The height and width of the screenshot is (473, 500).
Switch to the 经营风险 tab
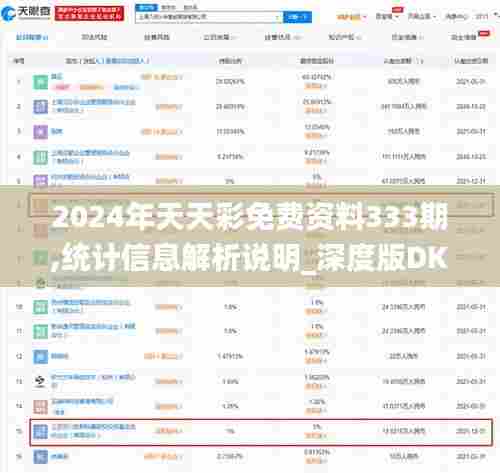(x=157, y=37)
